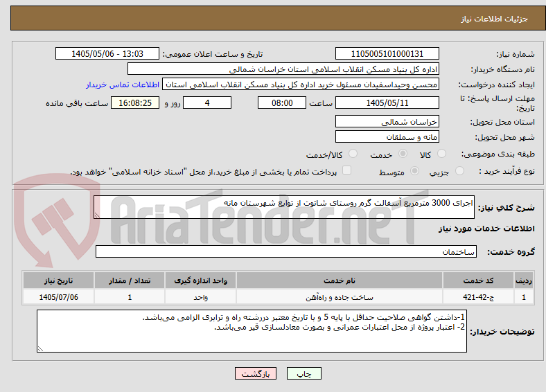Click the توضیحات خریدار label
The height and width of the screenshot is (392, 546).
[502, 332]
